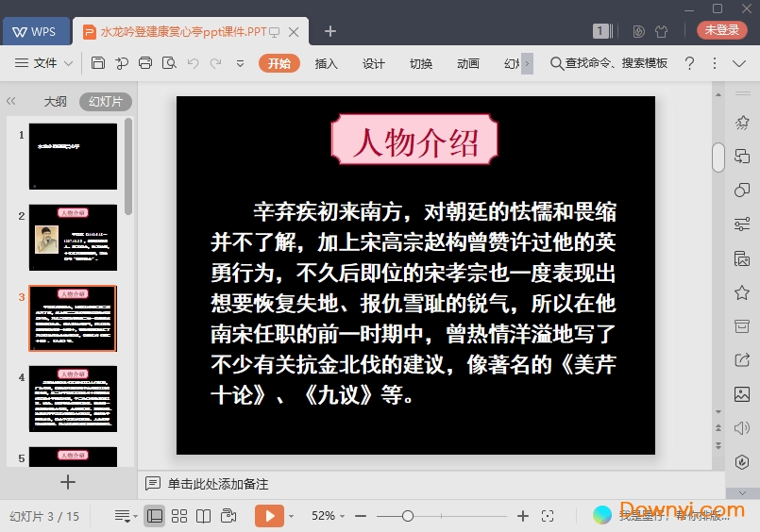Open quick access toolbar customize dropdown
Viewport: 760px width, 532px height.
click(x=240, y=63)
